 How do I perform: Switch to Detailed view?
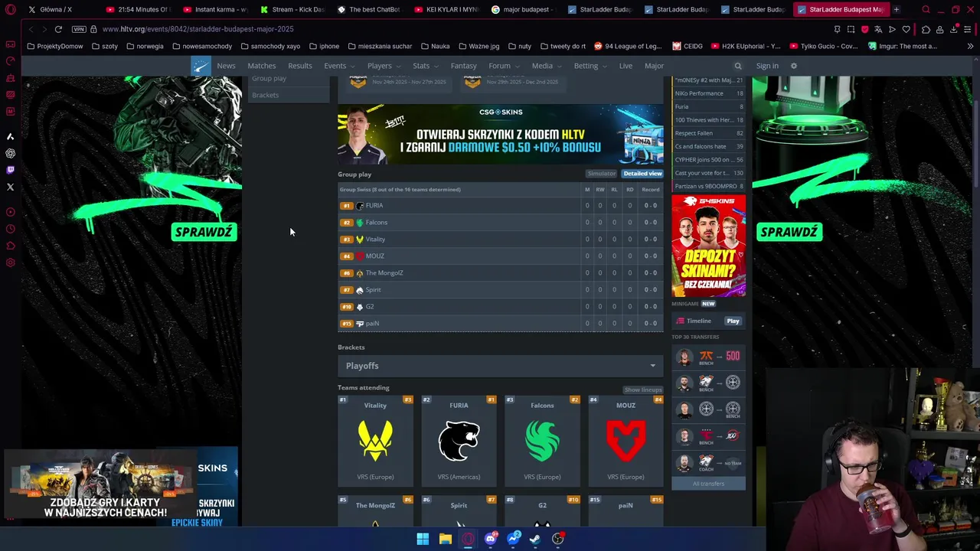coord(642,174)
